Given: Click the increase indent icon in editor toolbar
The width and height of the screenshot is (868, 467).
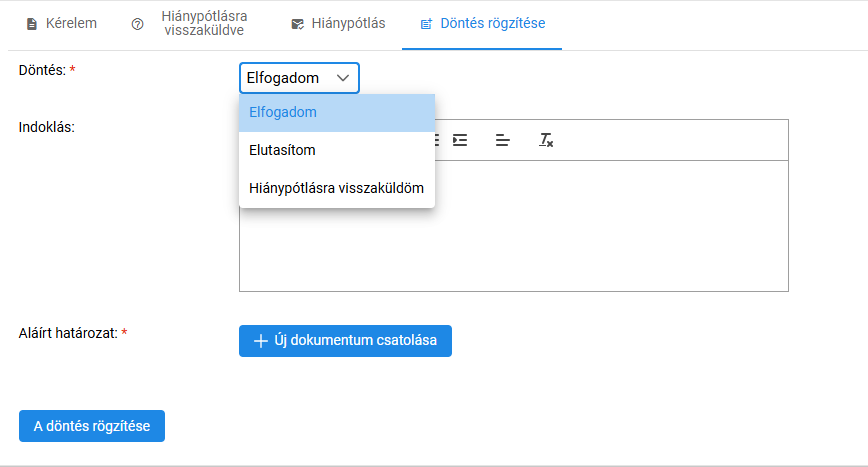Looking at the screenshot, I should click(460, 141).
